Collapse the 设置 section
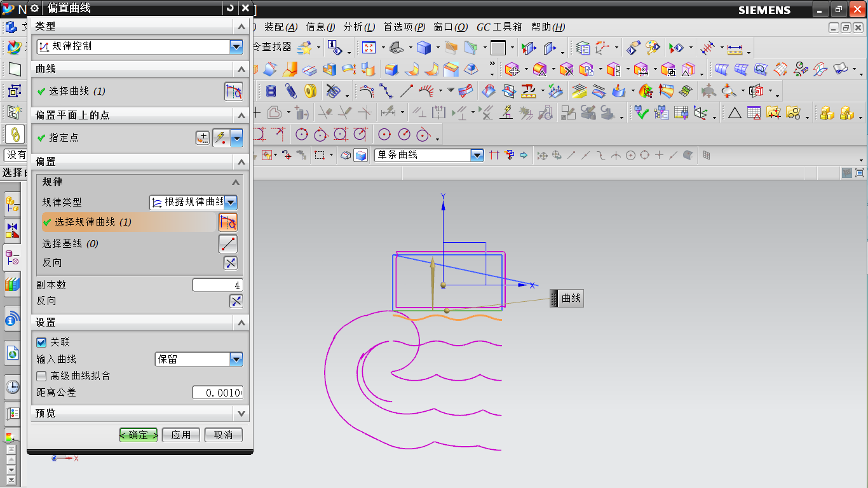 (x=241, y=323)
